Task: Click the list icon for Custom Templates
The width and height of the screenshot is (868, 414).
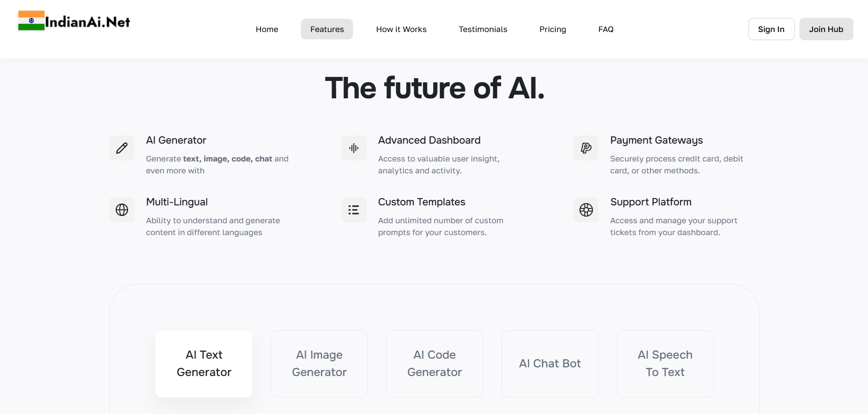Action: 354,210
